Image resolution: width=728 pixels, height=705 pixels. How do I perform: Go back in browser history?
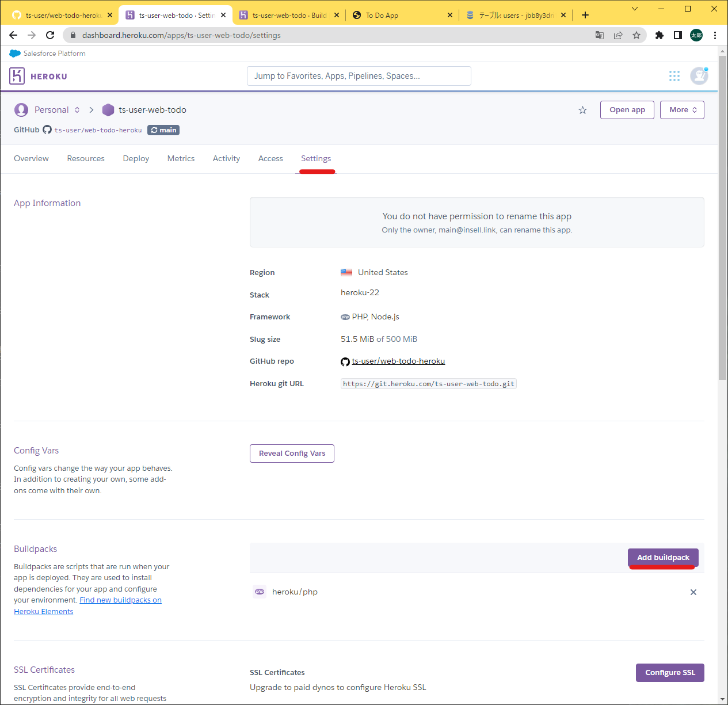13,35
